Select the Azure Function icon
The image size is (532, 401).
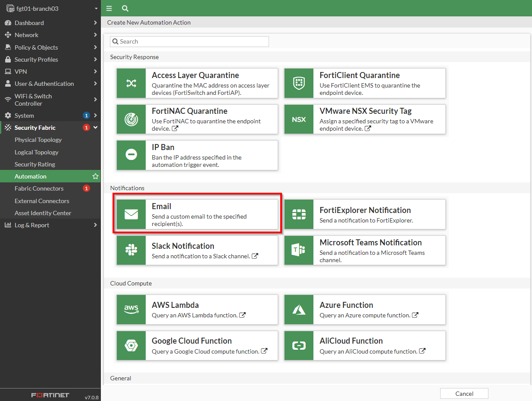click(x=299, y=310)
